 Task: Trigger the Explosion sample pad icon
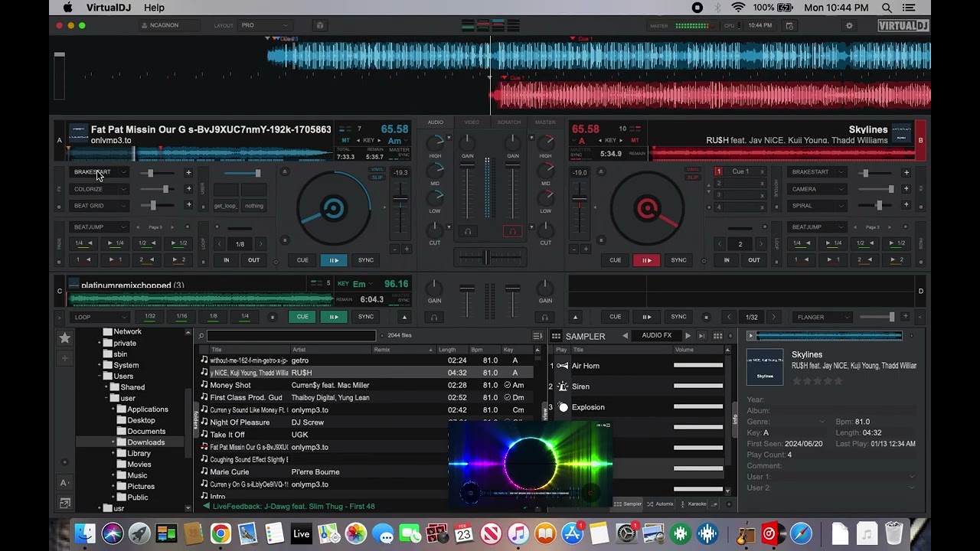pos(563,407)
